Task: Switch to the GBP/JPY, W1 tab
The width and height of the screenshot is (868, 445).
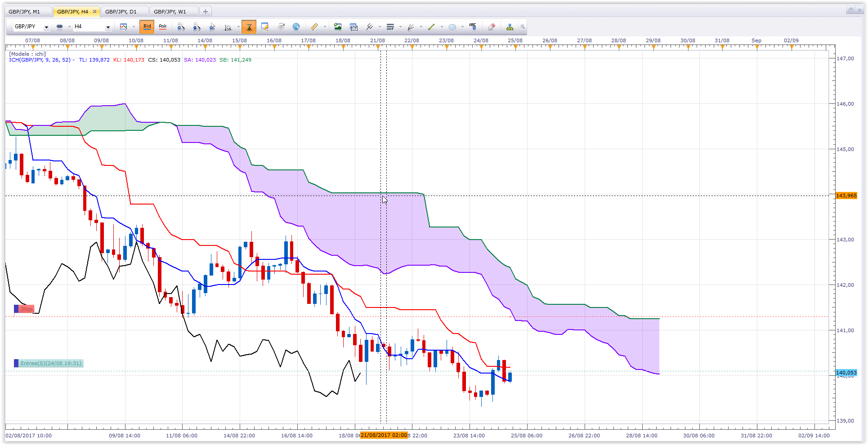Action: 170,12
